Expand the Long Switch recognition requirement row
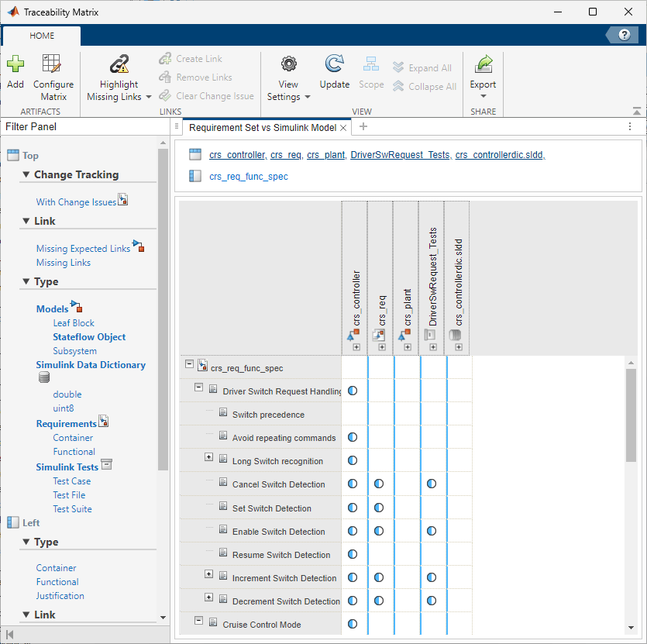 tap(208, 457)
